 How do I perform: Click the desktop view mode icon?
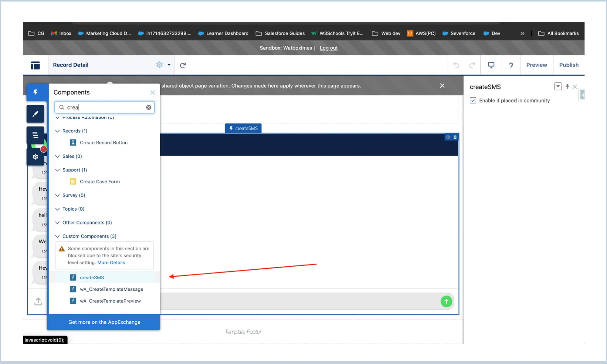pos(491,65)
